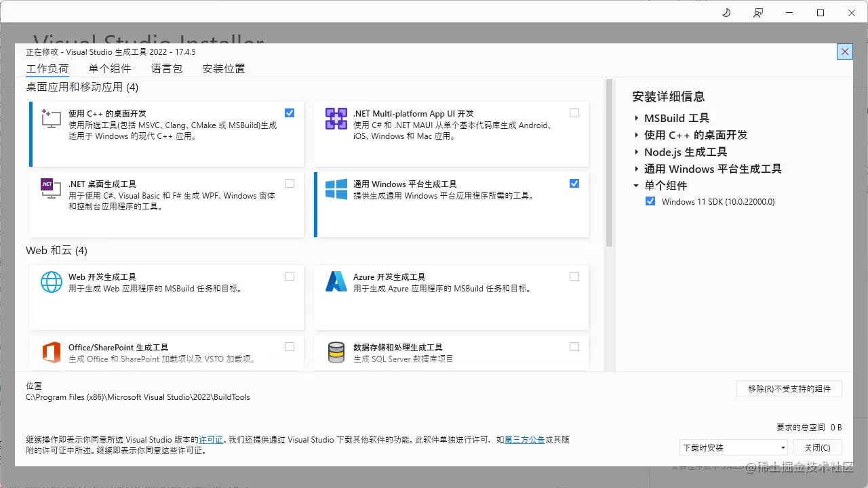Minimize the Visual Studio Installer window
The width and height of the screenshot is (868, 488).
click(x=789, y=13)
